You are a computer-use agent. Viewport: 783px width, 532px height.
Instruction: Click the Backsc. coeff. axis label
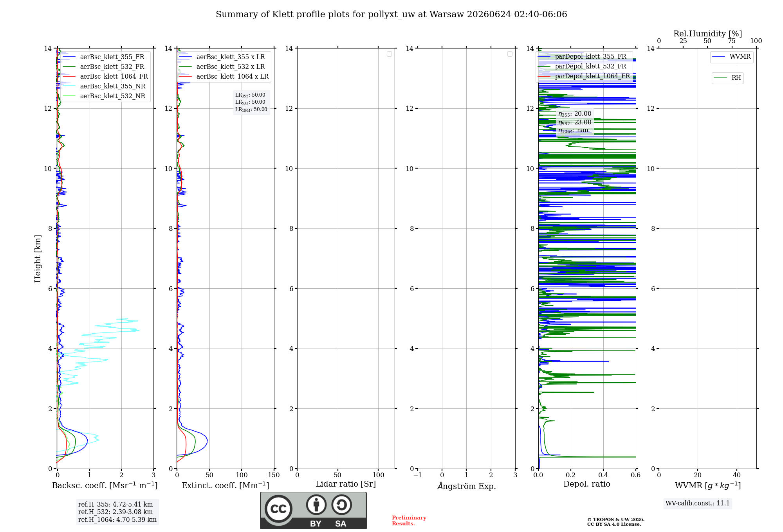[105, 485]
